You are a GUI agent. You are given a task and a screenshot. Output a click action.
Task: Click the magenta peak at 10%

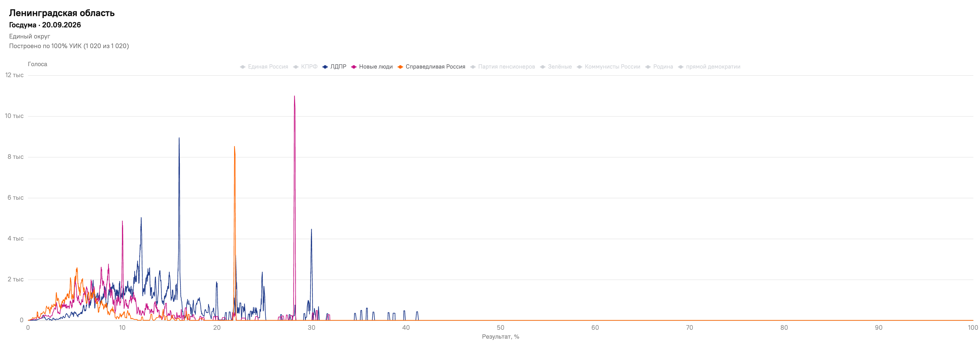122,221
